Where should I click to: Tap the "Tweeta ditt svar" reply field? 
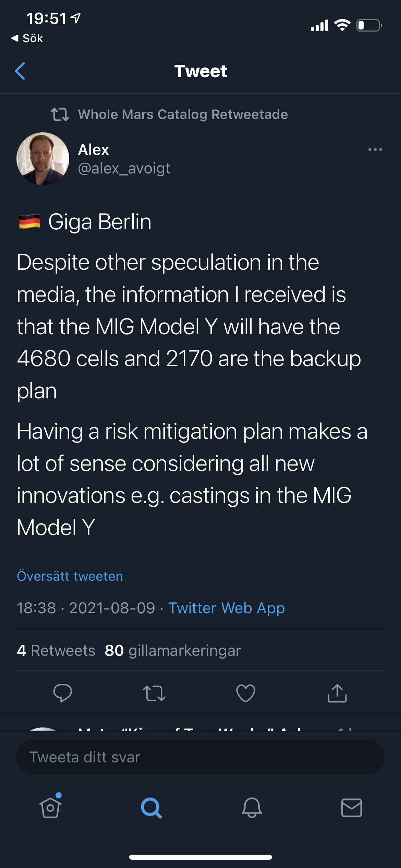[x=200, y=757]
